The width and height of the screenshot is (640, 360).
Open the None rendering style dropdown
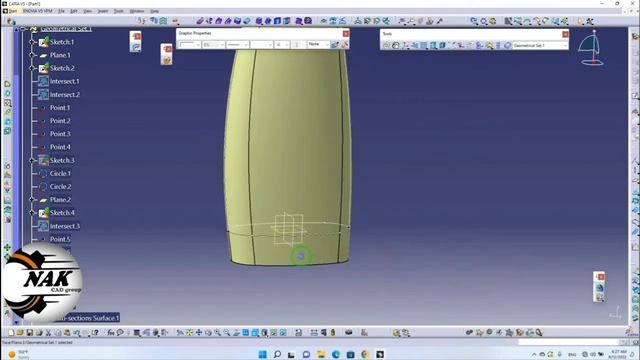pos(327,44)
